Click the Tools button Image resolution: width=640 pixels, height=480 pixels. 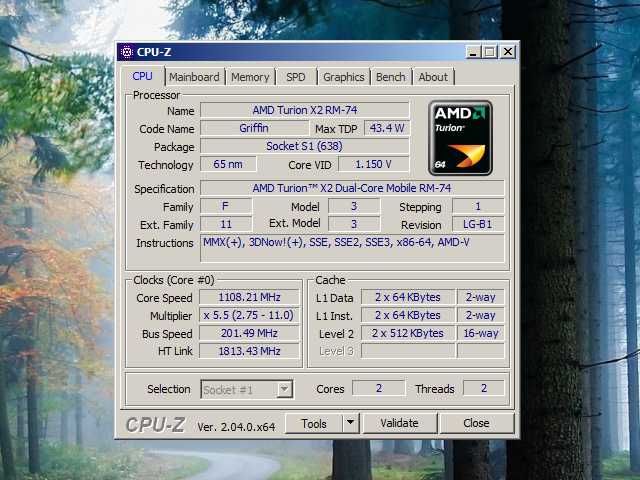[313, 424]
